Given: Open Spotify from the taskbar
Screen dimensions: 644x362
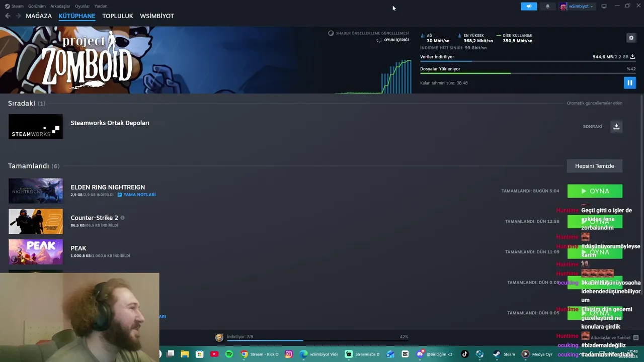Looking at the screenshot, I should click(x=229, y=354).
